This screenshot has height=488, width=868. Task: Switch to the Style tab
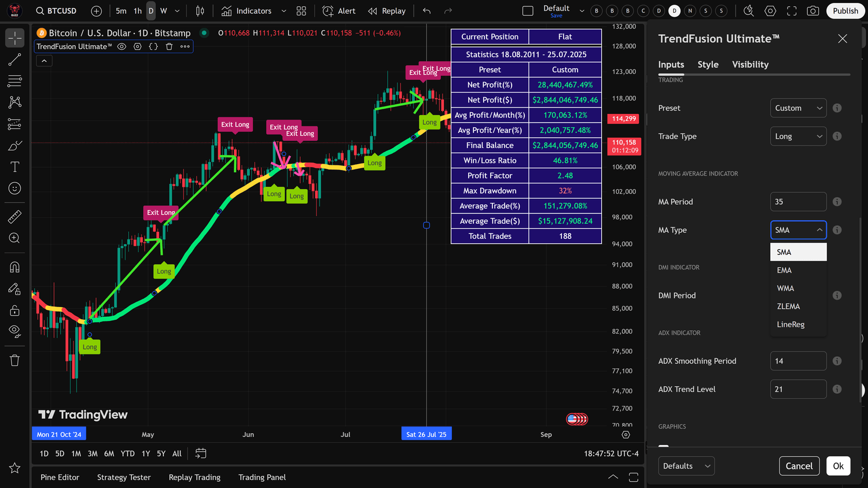tap(708, 65)
